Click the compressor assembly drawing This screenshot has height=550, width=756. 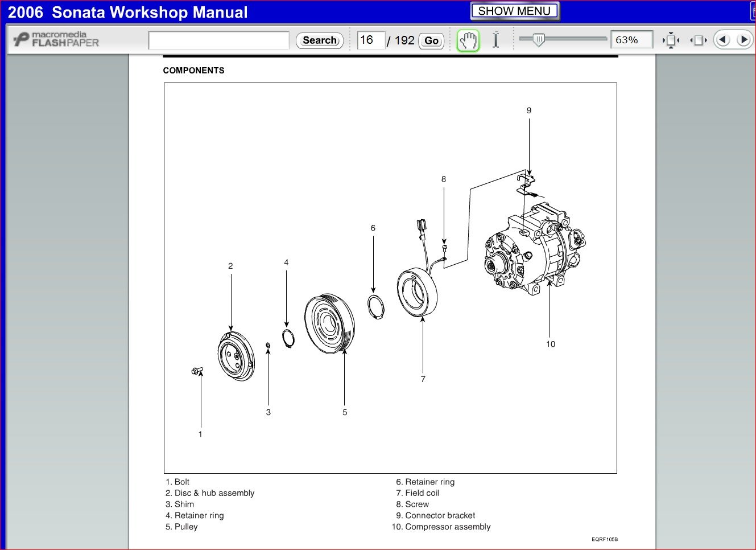coord(535,249)
